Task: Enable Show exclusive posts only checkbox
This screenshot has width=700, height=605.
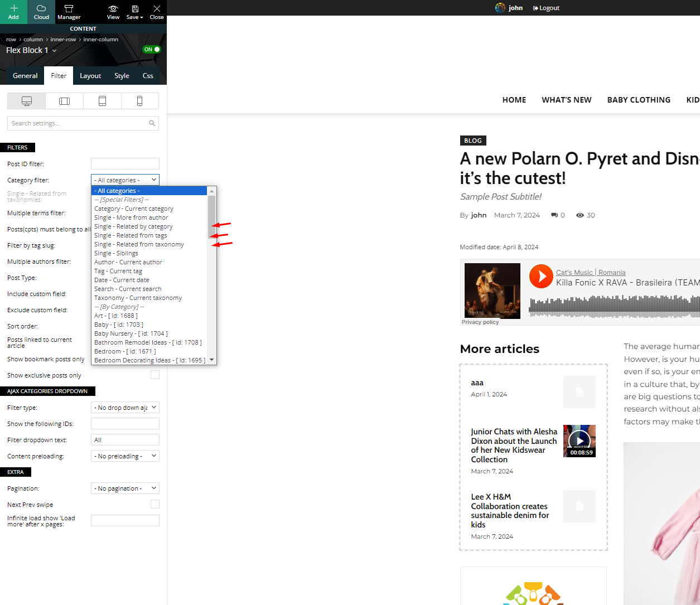Action: [155, 375]
